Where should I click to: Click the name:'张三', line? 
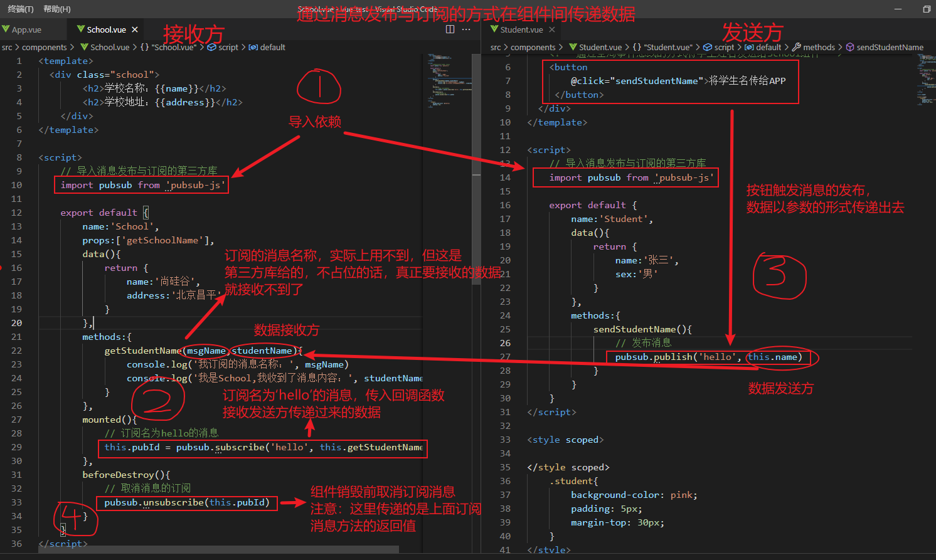(647, 260)
